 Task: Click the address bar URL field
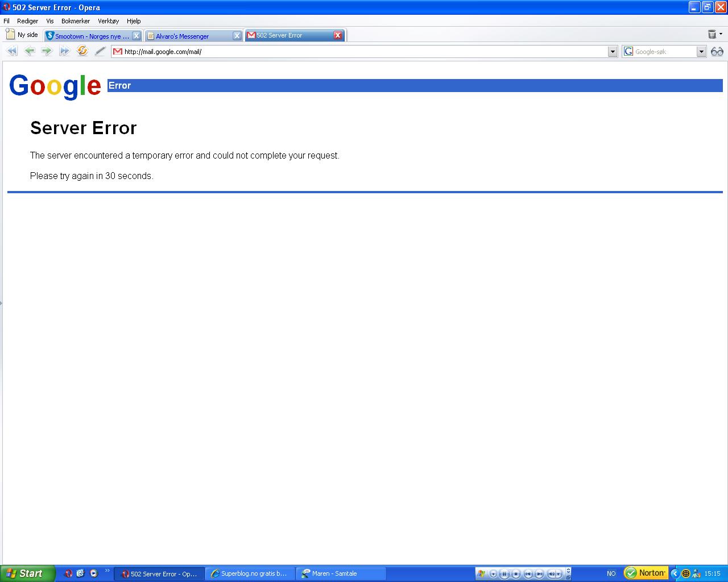364,51
